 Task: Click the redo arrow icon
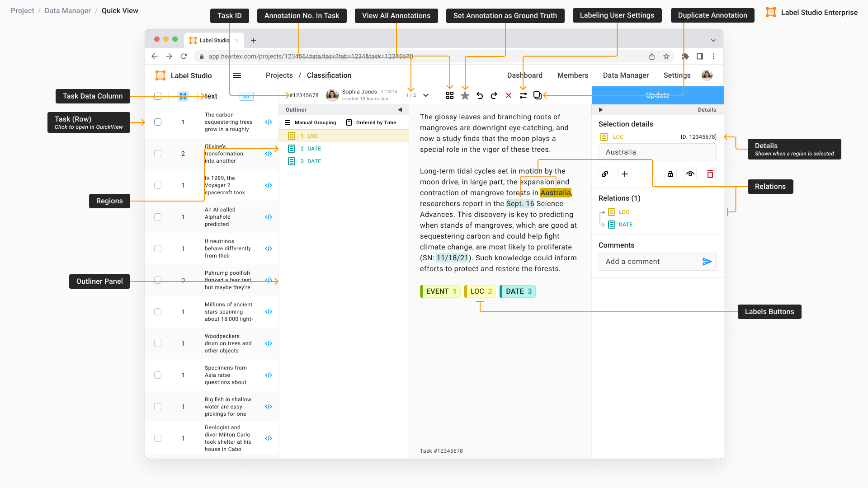494,95
